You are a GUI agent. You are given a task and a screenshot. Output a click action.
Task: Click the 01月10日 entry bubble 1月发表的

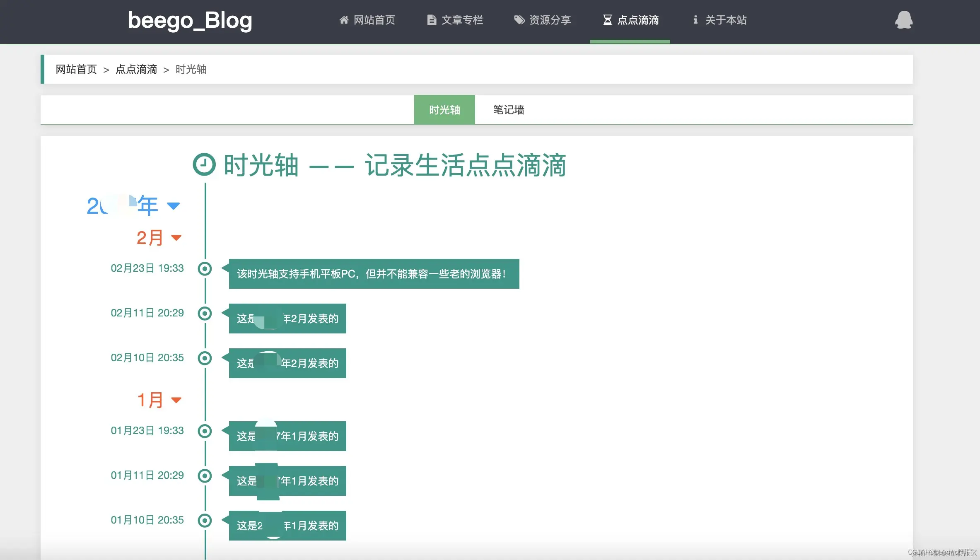click(287, 526)
